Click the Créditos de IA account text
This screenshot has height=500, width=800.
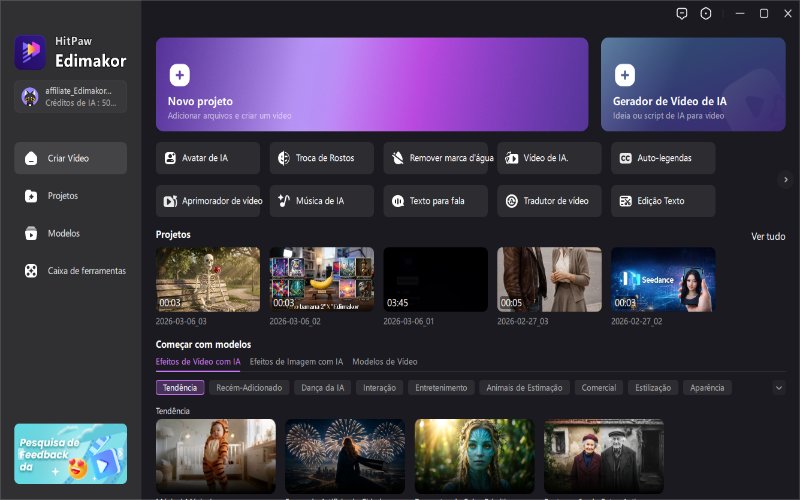81,103
